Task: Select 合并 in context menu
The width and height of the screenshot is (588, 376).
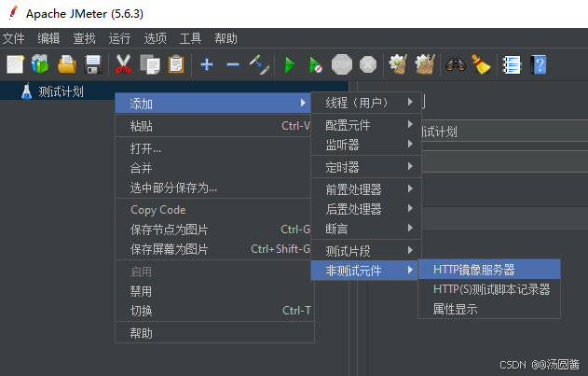Action: point(213,168)
